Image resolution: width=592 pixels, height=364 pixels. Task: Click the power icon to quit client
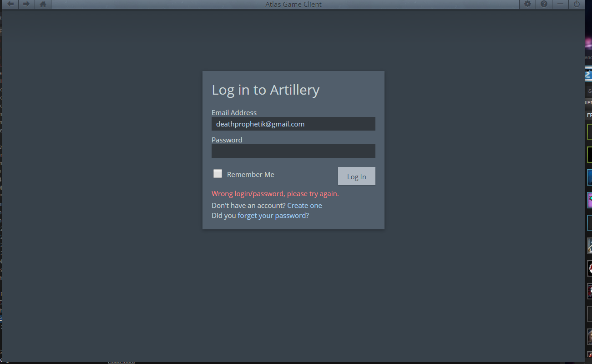click(x=577, y=4)
